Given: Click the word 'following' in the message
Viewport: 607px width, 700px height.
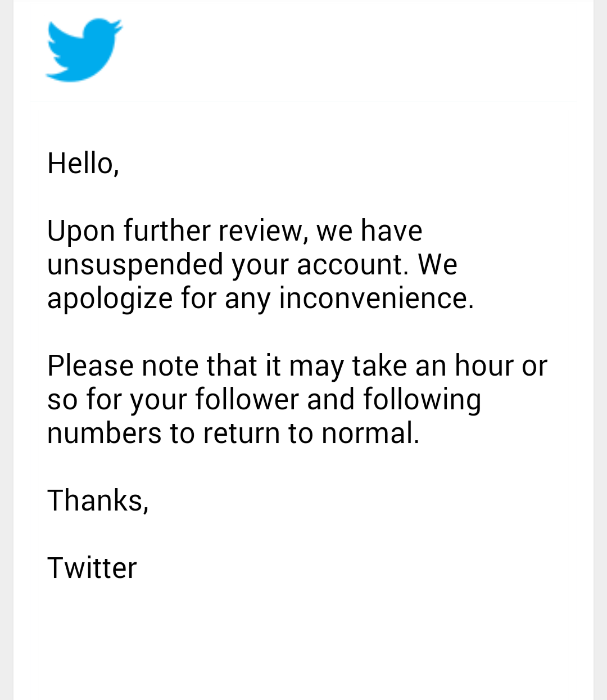Looking at the screenshot, I should [422, 400].
